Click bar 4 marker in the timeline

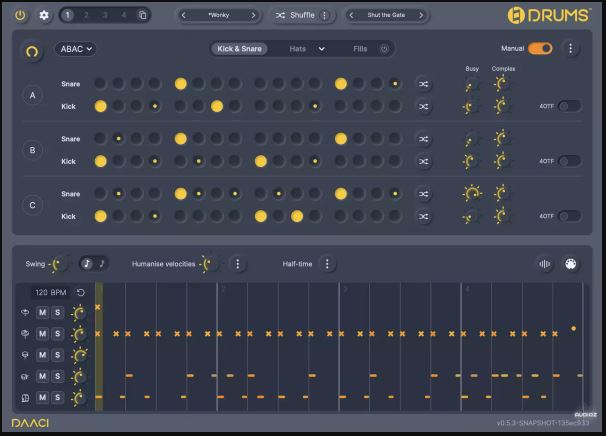click(x=467, y=289)
